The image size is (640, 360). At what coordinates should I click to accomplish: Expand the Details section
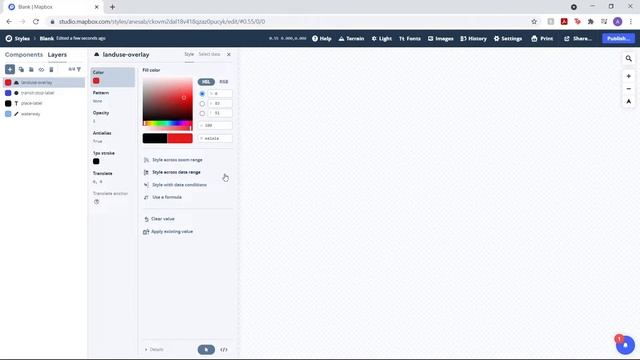pyautogui.click(x=154, y=349)
